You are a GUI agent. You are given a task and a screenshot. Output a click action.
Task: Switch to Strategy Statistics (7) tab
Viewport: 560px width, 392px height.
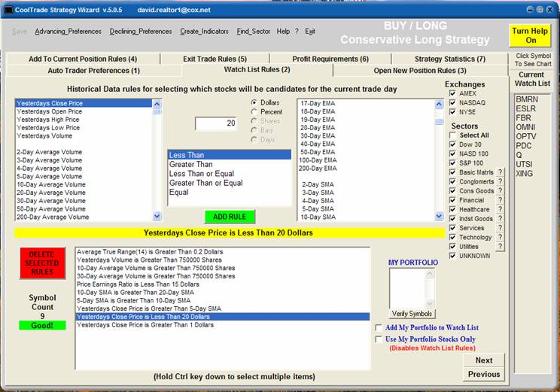tap(450, 59)
